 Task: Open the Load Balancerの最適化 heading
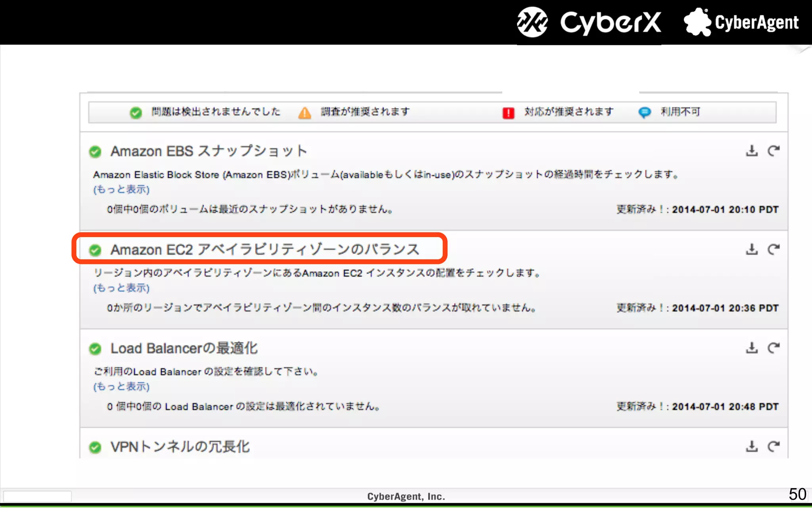click(x=184, y=348)
